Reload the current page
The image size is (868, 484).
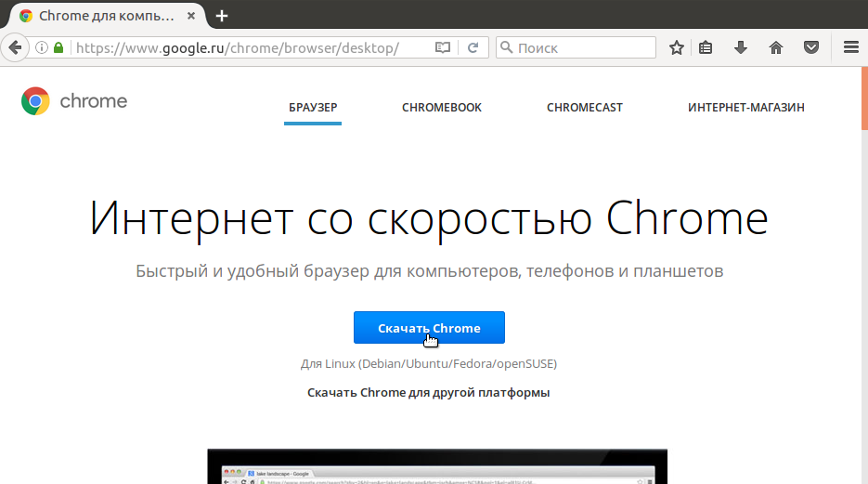click(x=473, y=47)
